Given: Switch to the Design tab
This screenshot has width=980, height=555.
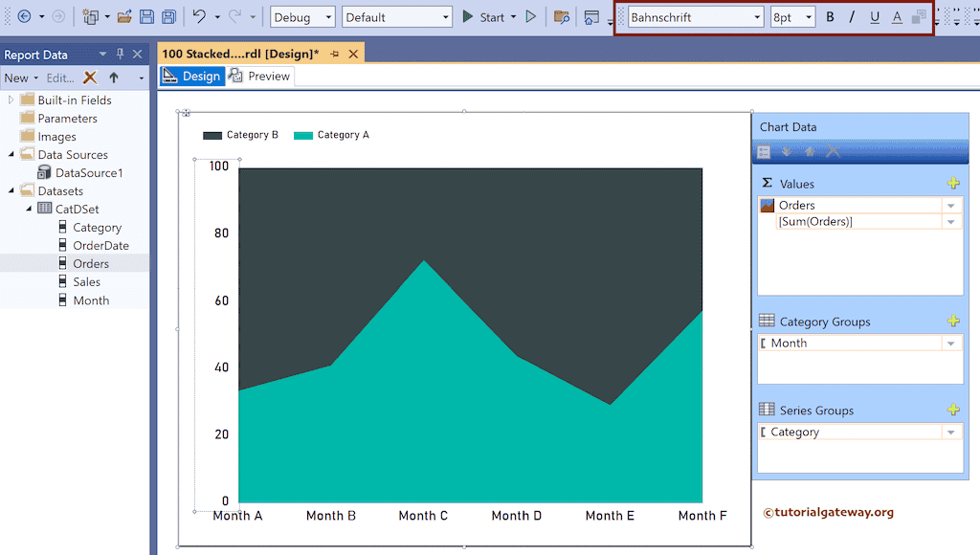Looking at the screenshot, I should pyautogui.click(x=191, y=77).
